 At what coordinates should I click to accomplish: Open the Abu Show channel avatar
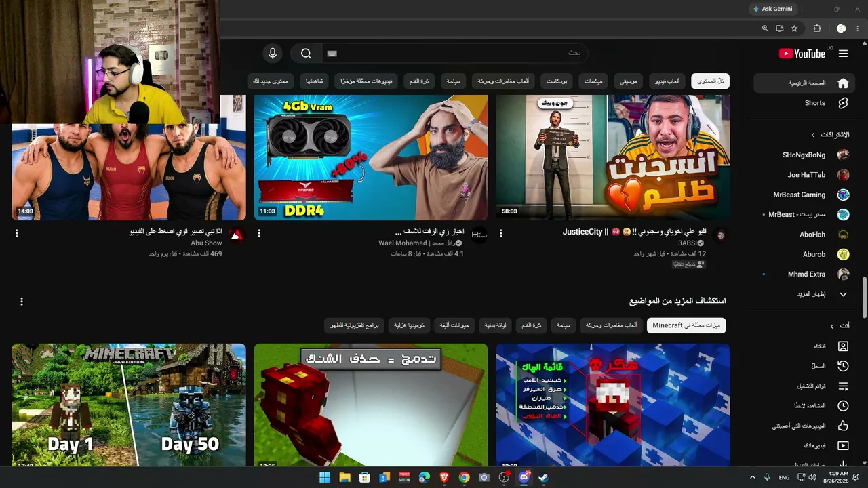[x=236, y=235]
